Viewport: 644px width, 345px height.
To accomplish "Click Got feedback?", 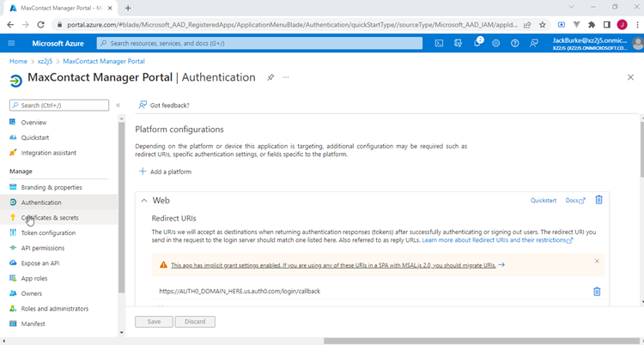I will pos(164,106).
